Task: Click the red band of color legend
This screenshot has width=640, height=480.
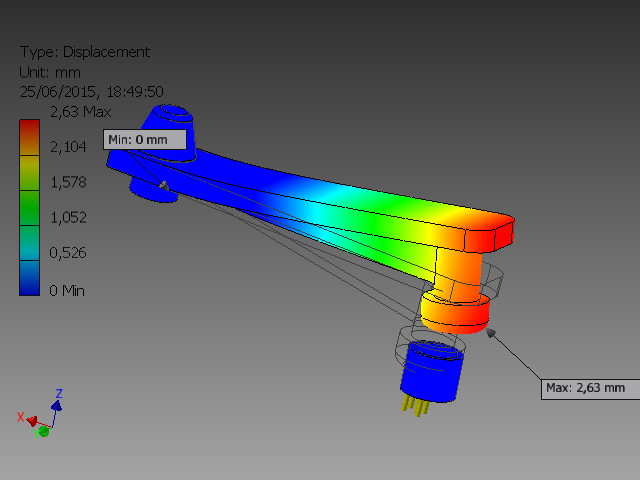Action: coord(29,137)
